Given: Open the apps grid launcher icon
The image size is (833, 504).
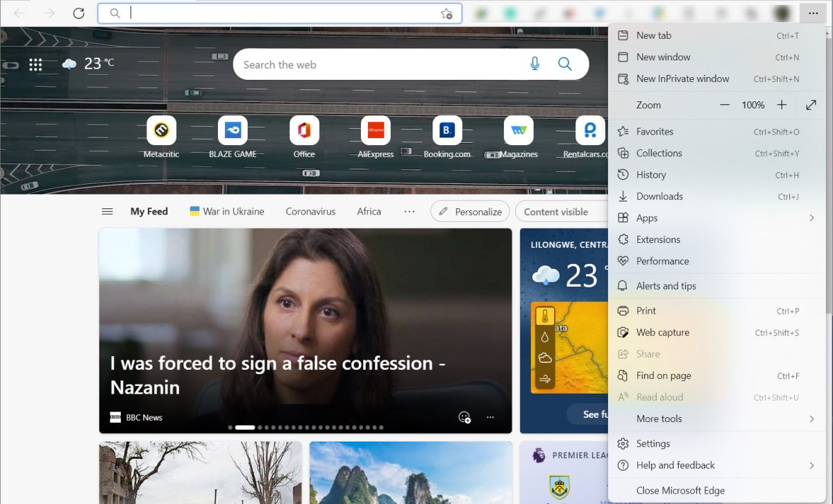Looking at the screenshot, I should [35, 65].
